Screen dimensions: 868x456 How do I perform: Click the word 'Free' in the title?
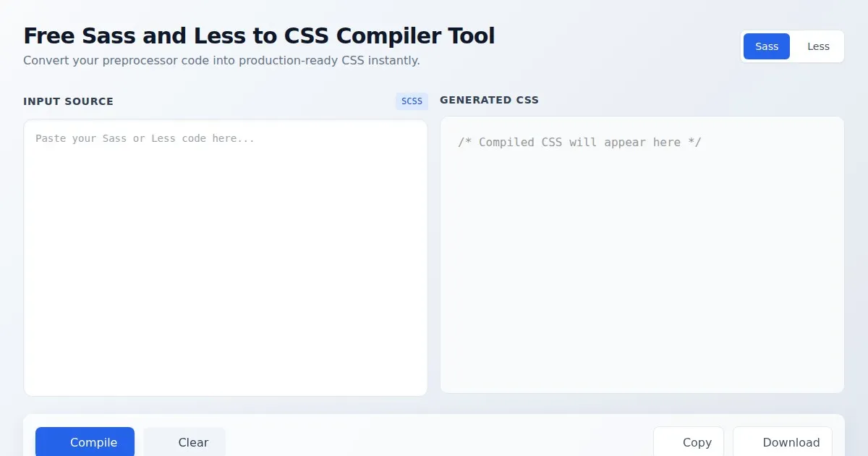coord(49,35)
